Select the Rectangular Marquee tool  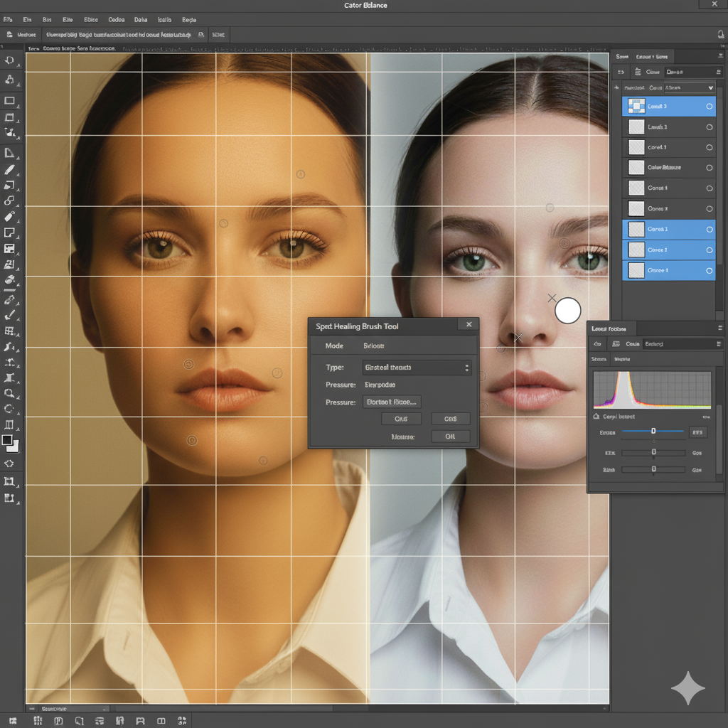[x=9, y=101]
